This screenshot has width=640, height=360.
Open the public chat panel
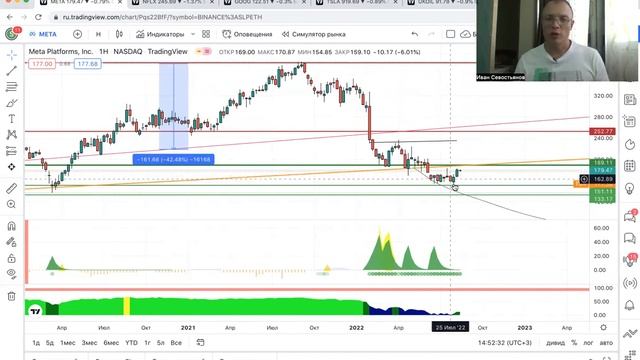click(x=630, y=216)
